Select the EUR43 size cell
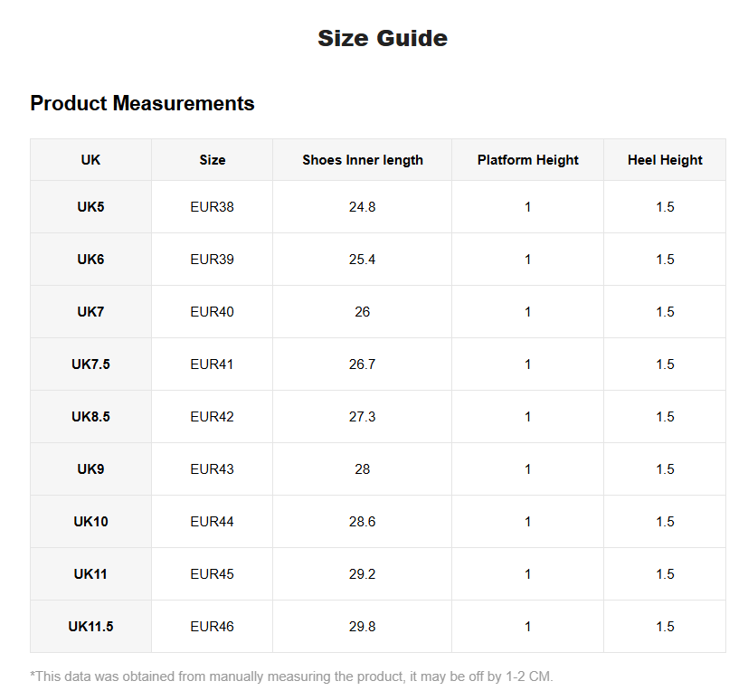This screenshot has width=748, height=700. 213,469
